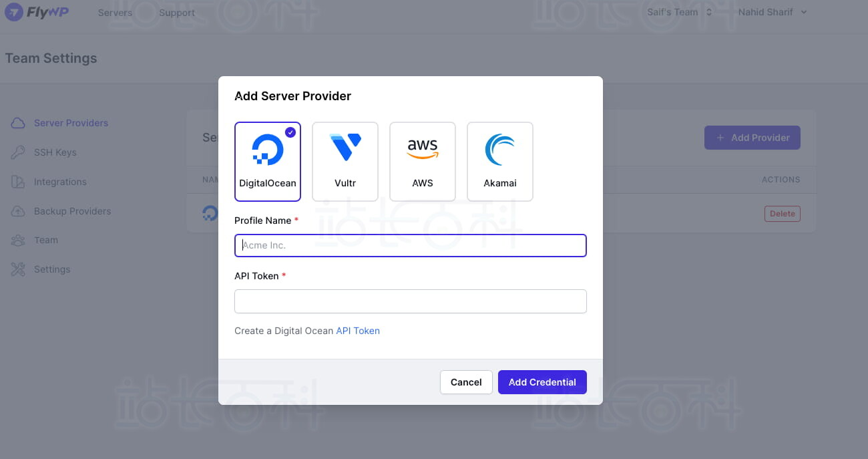This screenshot has height=459, width=868.
Task: Click the Server Providers cloud icon
Action: tap(19, 123)
